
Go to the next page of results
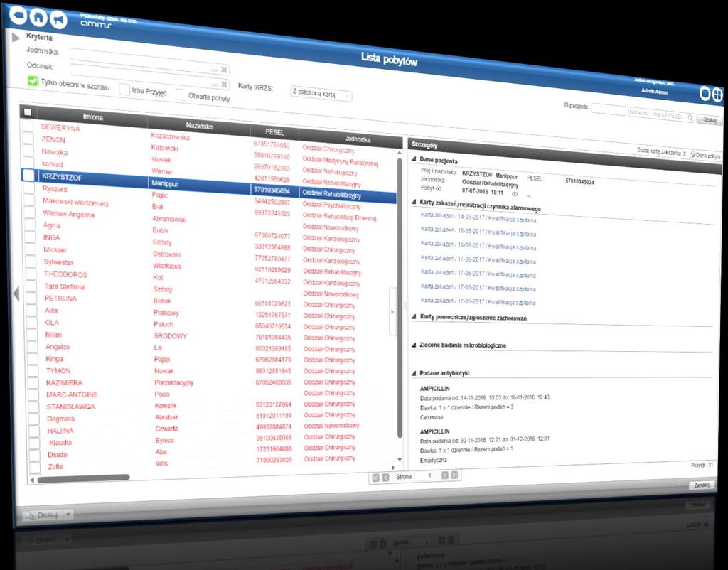[444, 475]
